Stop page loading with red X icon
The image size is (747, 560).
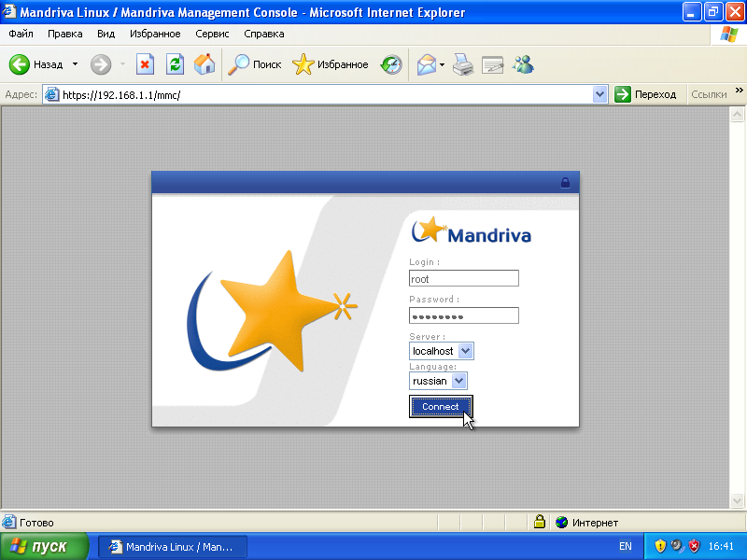tap(145, 64)
